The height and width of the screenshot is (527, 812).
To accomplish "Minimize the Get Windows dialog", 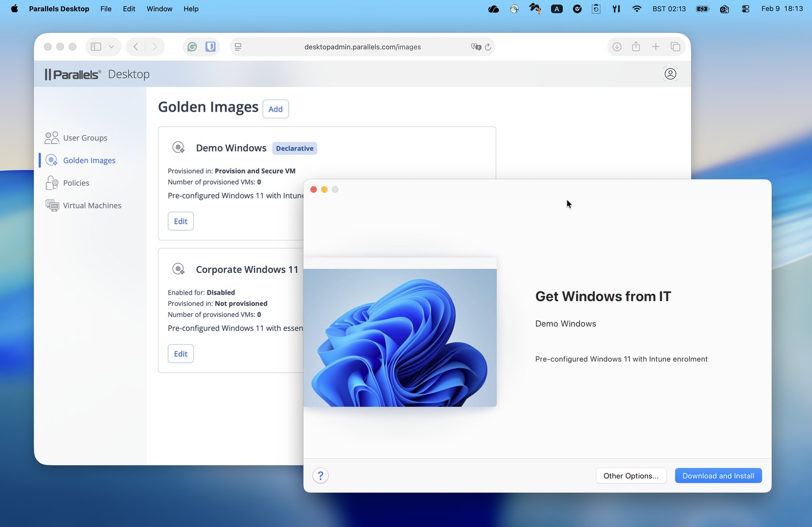I will (324, 190).
